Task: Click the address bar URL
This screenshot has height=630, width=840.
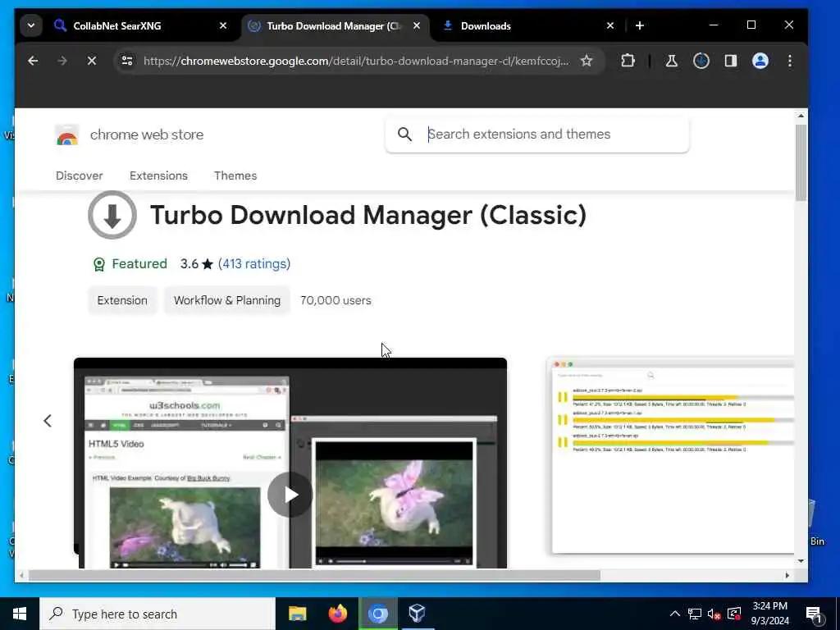Action: [x=356, y=61]
